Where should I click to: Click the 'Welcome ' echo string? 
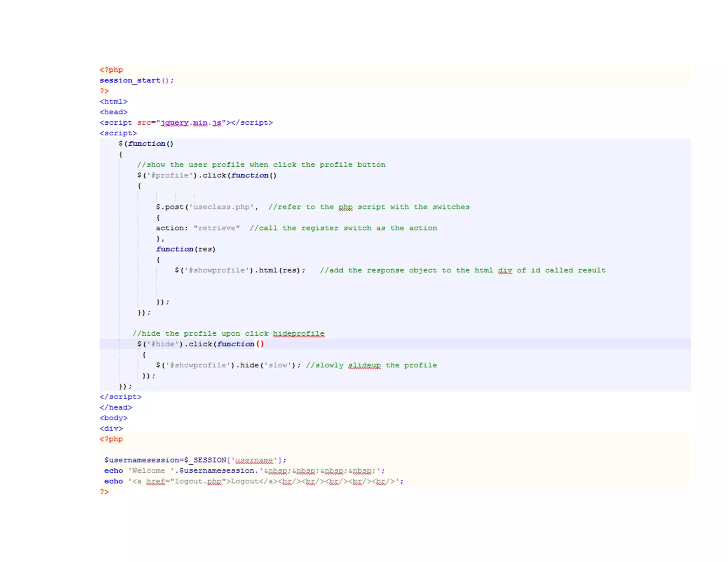coord(151,471)
